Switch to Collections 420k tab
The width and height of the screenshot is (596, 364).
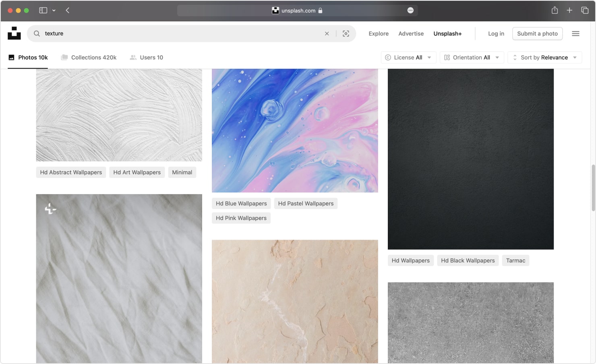pos(89,58)
